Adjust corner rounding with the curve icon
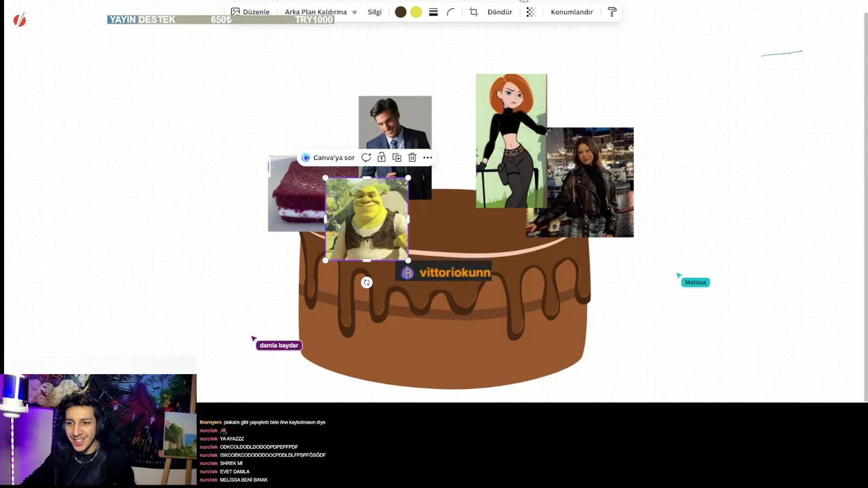This screenshot has height=488, width=868. pos(450,12)
